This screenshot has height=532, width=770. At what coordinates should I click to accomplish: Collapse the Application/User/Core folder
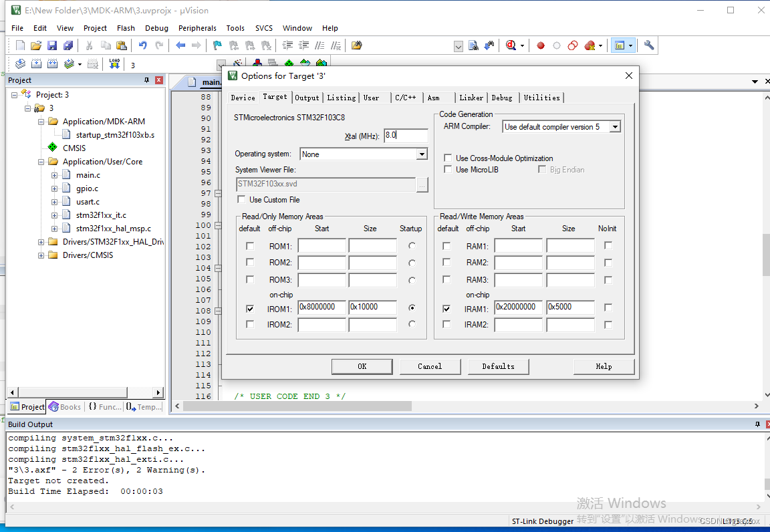41,162
